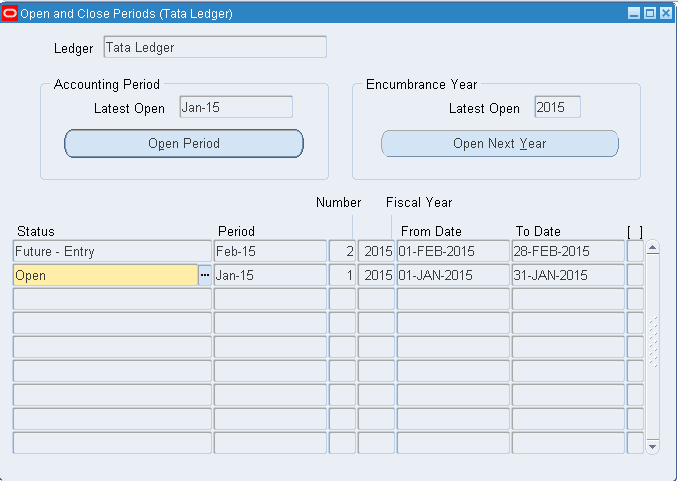Click the 01-JAN-2015 From Date cell
Screen dimensions: 678x481
click(x=452, y=275)
